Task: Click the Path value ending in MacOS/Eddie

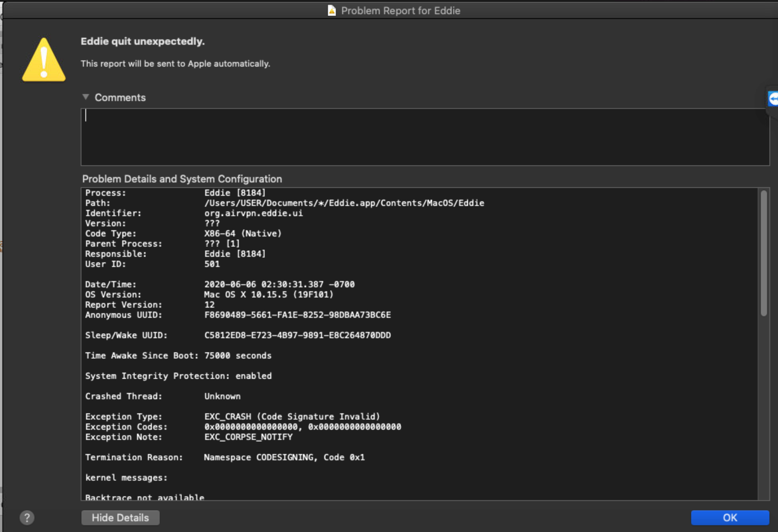Action: (x=344, y=203)
